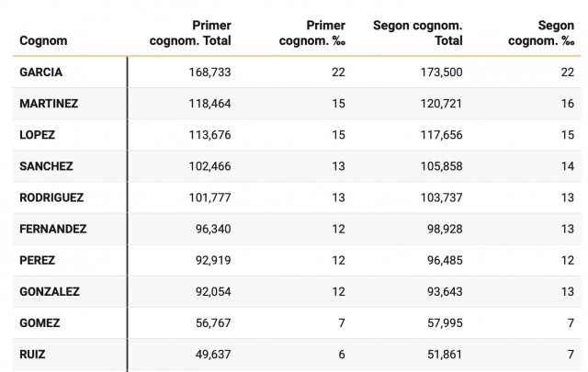Image resolution: width=588 pixels, height=372 pixels.
Task: Select the 96,340 cell for FERNANDEZ
Action: tap(211, 229)
